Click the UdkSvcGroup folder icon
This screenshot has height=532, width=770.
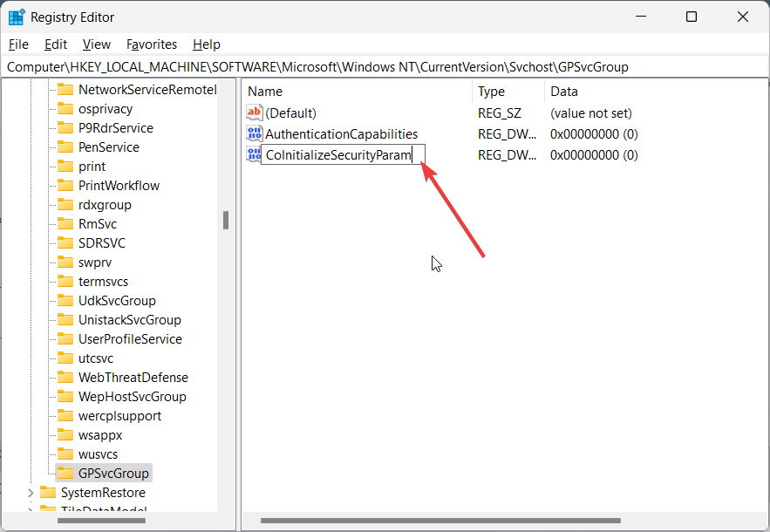[65, 300]
